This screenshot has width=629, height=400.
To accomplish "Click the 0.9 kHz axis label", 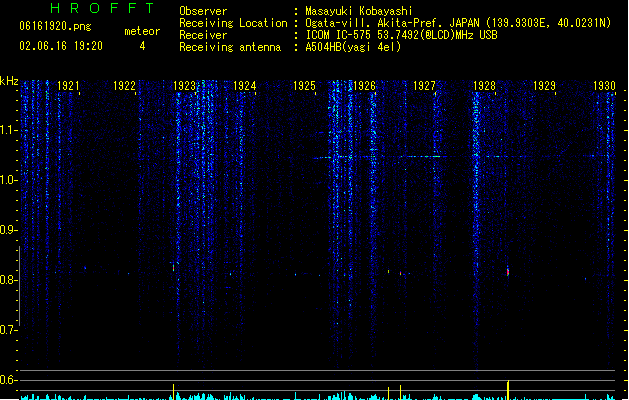I will (8, 230).
